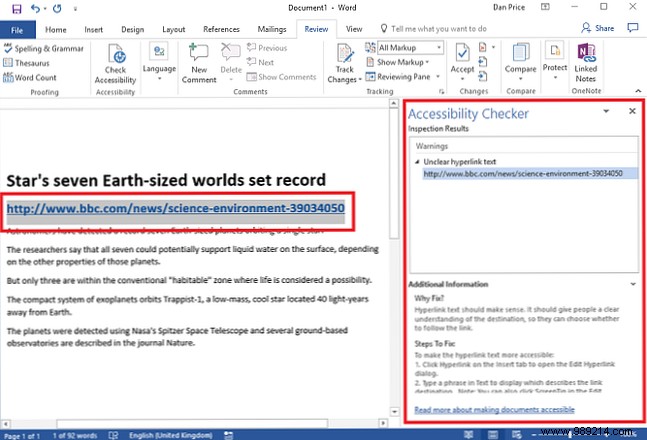Switch to Read Mode view

point(468,435)
